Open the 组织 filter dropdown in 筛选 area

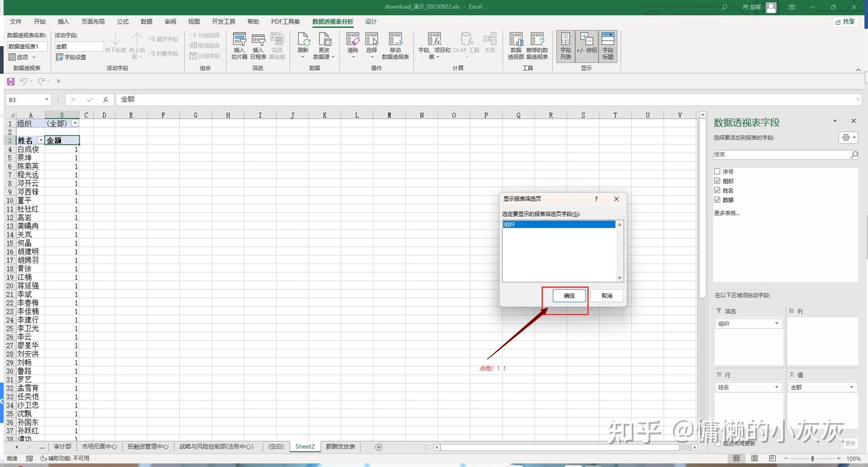pos(776,323)
